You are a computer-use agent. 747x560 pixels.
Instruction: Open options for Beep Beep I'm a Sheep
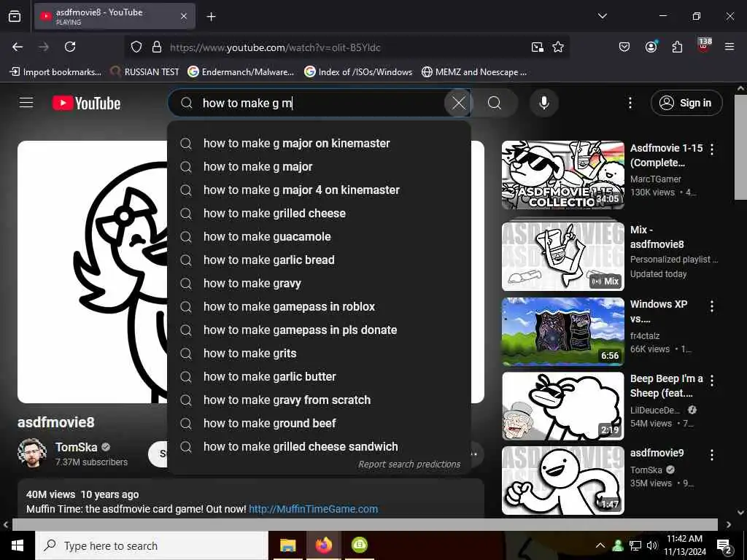pyautogui.click(x=712, y=380)
